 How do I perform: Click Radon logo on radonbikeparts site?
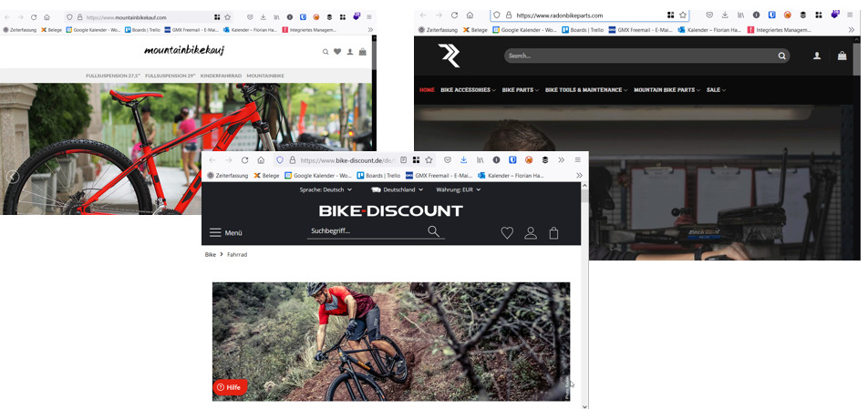pos(449,56)
